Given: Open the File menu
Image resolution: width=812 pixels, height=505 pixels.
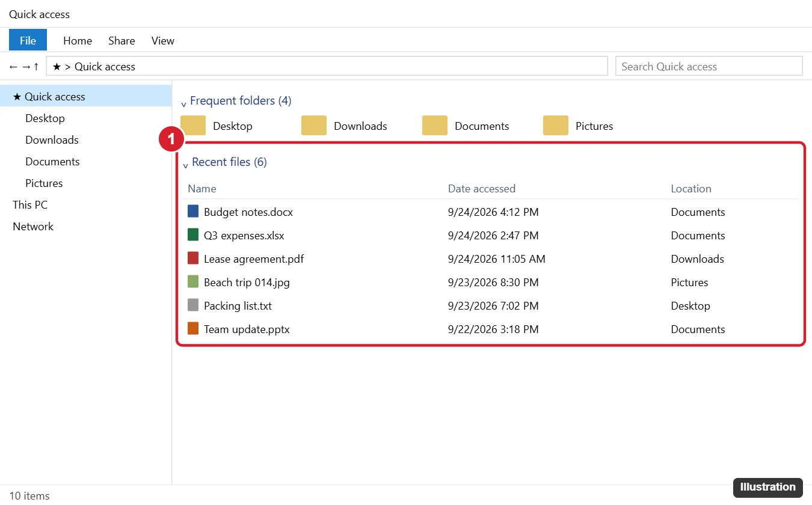Looking at the screenshot, I should click(28, 40).
